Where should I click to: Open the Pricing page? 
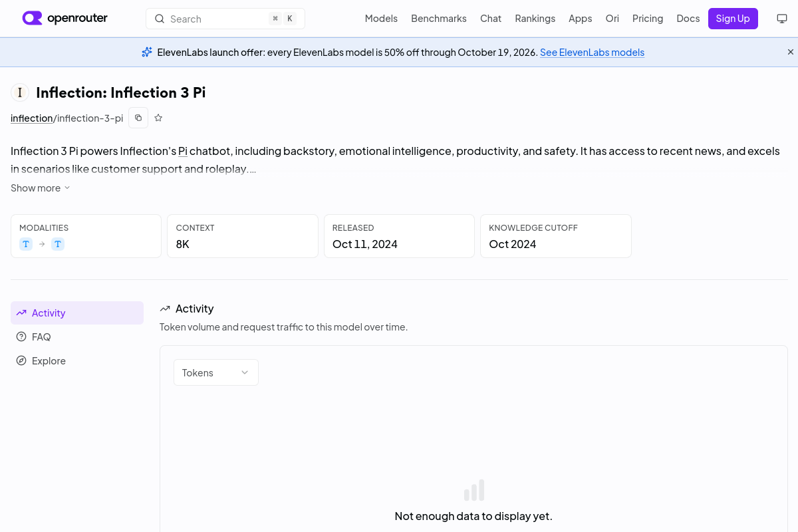(648, 19)
